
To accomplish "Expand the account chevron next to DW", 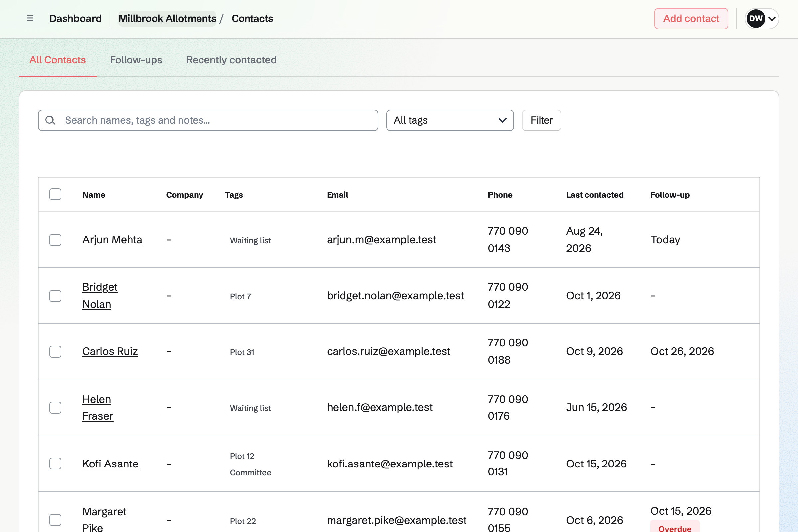I will tap(772, 18).
